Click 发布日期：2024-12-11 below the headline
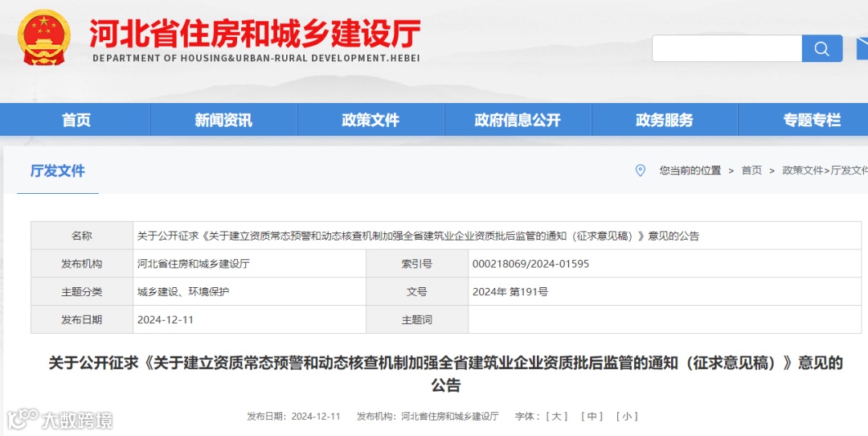This screenshot has width=868, height=436. [x=293, y=416]
